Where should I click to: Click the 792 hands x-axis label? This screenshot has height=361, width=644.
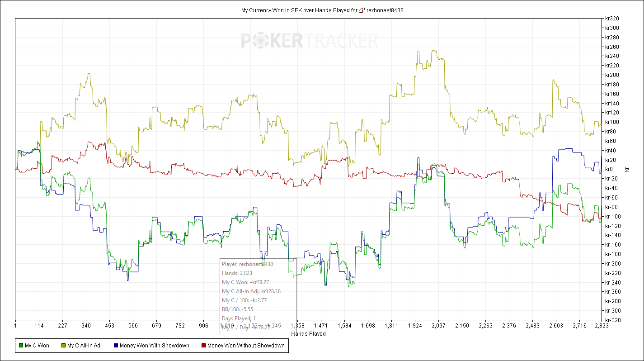pos(180,325)
